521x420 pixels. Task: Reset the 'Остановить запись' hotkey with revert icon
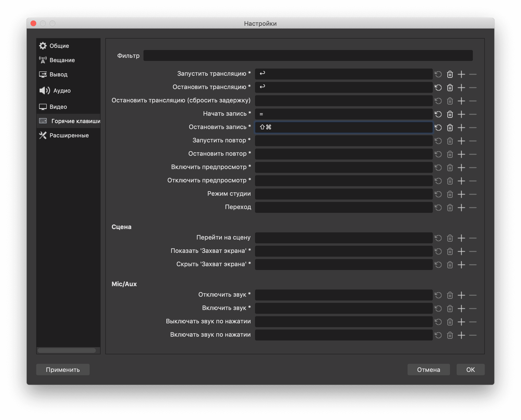tap(438, 128)
